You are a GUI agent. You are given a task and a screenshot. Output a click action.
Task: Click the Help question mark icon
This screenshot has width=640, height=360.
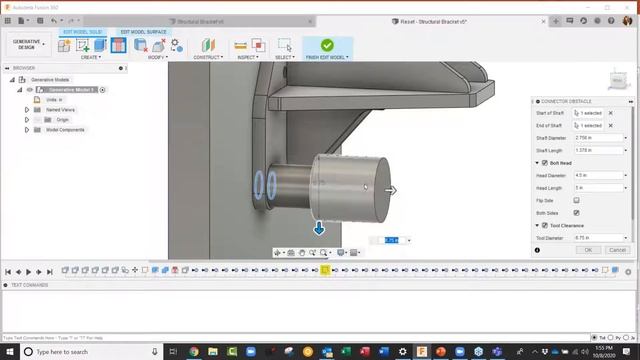[x=611, y=21]
